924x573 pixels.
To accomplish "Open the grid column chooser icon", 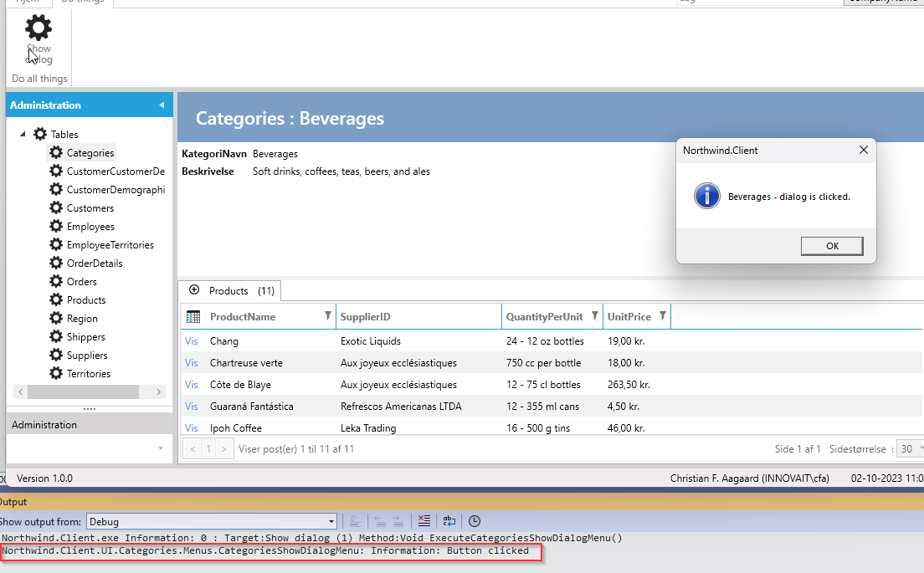I will (x=192, y=317).
